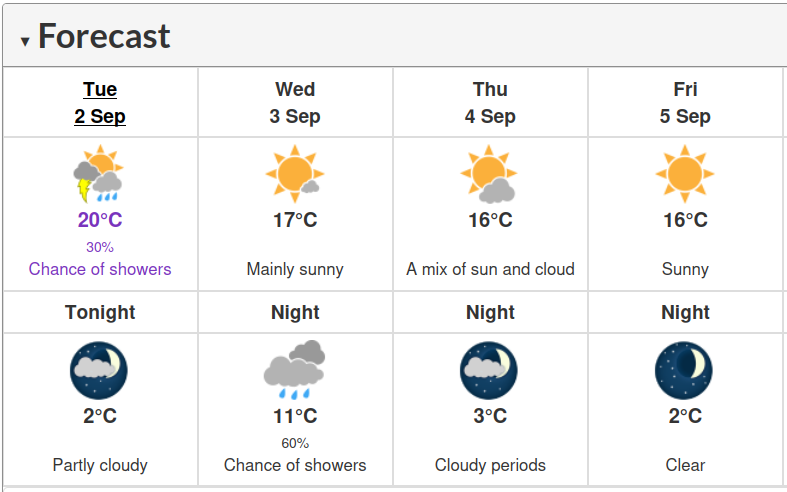Click the Tonight label
The width and height of the screenshot is (787, 492).
tap(100, 312)
